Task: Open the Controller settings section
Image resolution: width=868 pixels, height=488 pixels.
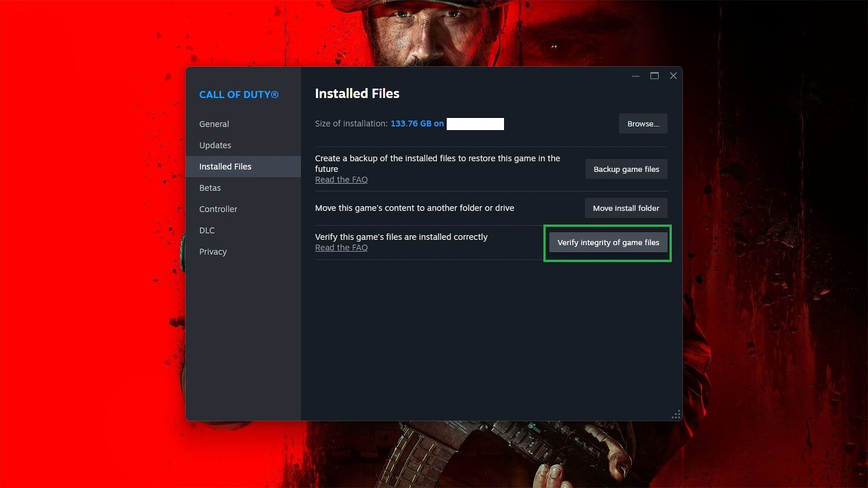Action: (217, 209)
